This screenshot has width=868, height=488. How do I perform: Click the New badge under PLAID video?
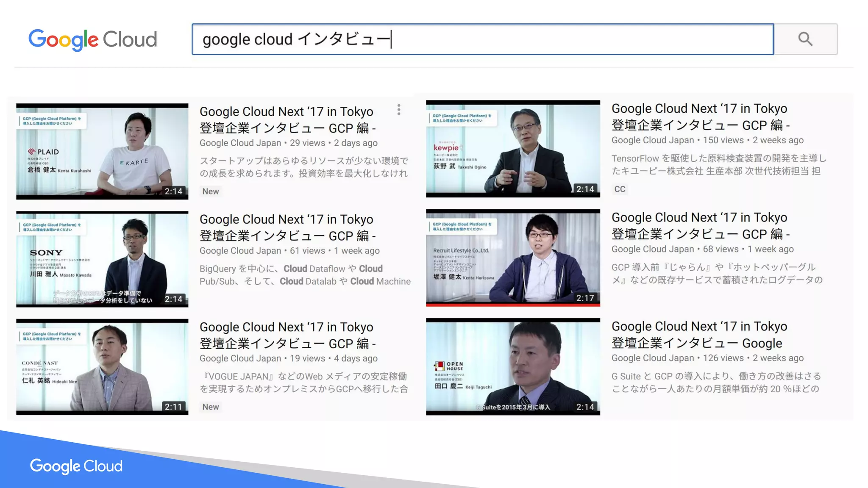click(211, 191)
